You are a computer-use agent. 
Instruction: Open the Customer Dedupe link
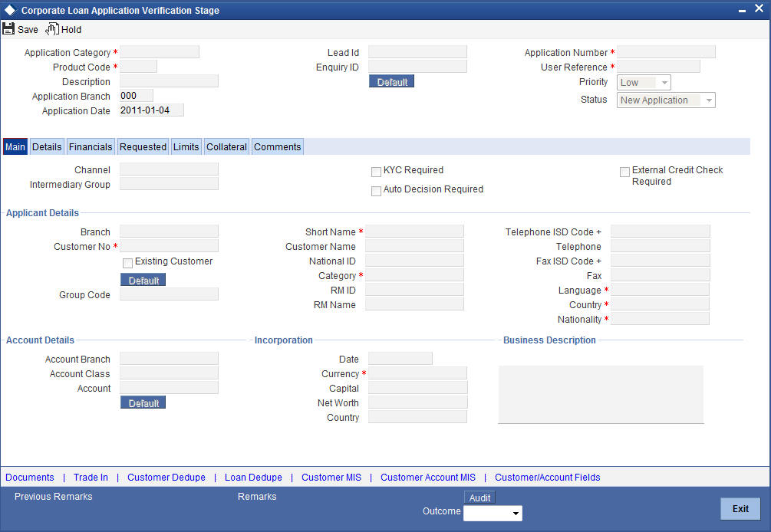pos(166,477)
